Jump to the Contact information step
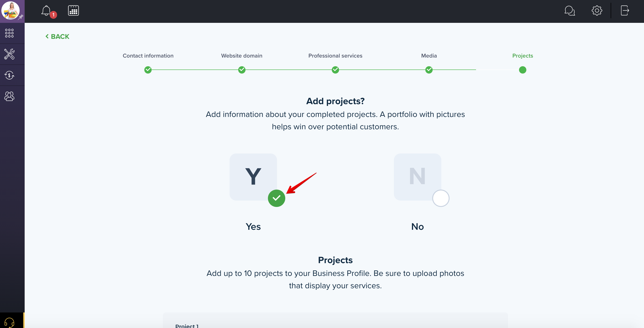Image resolution: width=644 pixels, height=328 pixels. 148,56
